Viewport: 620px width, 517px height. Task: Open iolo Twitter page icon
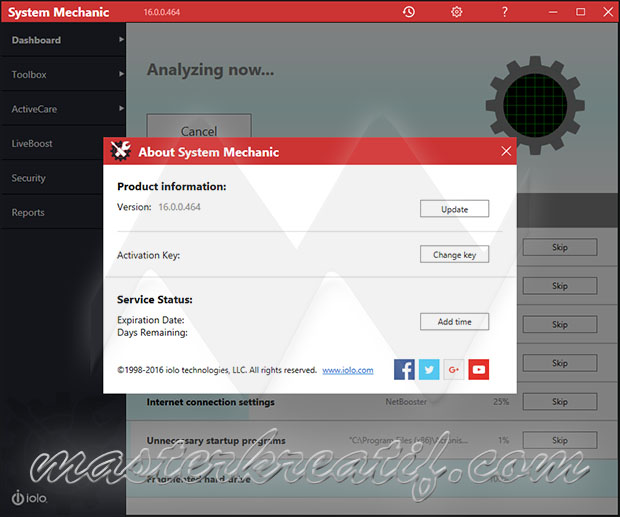point(429,370)
